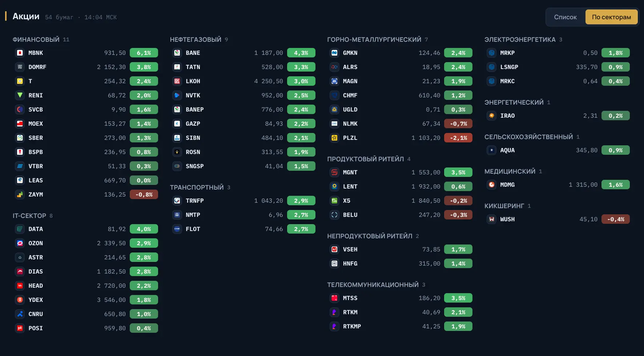Click the POSI logo icon
Screen dimensions: 644x356
[x=20, y=328]
